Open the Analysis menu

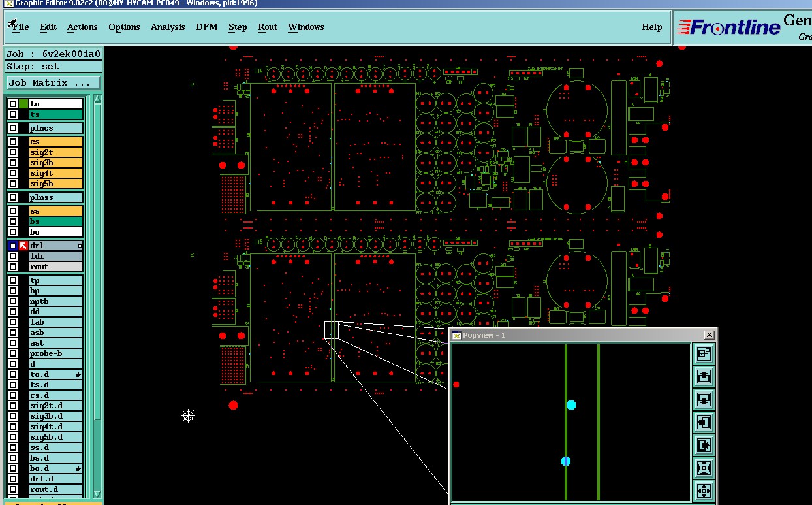168,27
